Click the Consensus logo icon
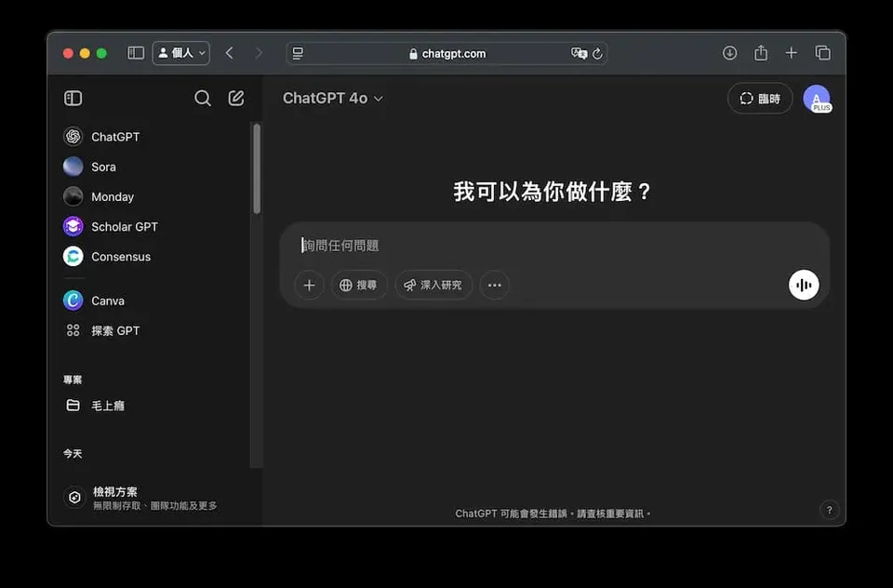 (x=73, y=257)
